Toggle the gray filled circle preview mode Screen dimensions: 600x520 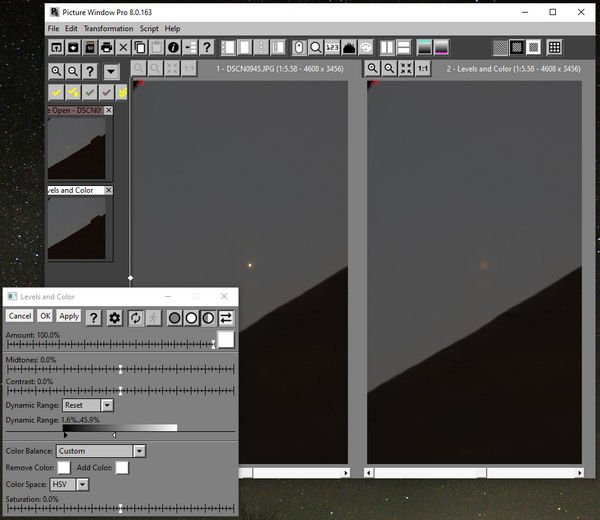174,317
